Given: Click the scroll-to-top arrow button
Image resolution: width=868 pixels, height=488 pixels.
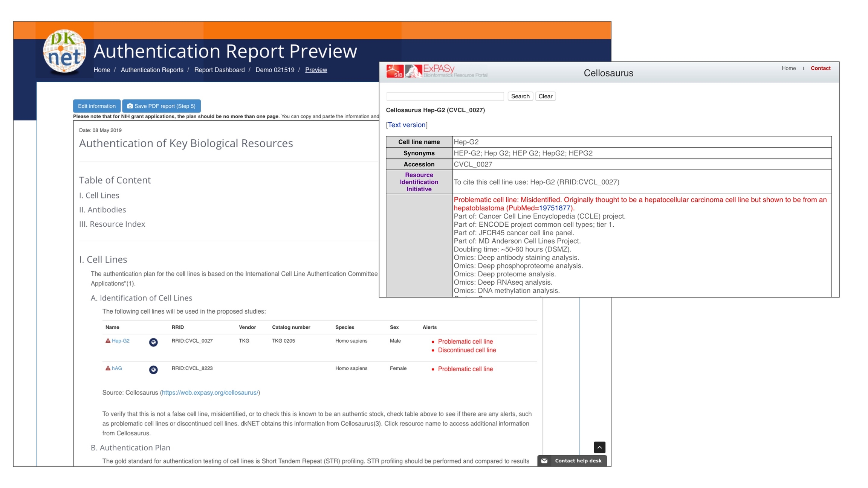Looking at the screenshot, I should click(599, 447).
